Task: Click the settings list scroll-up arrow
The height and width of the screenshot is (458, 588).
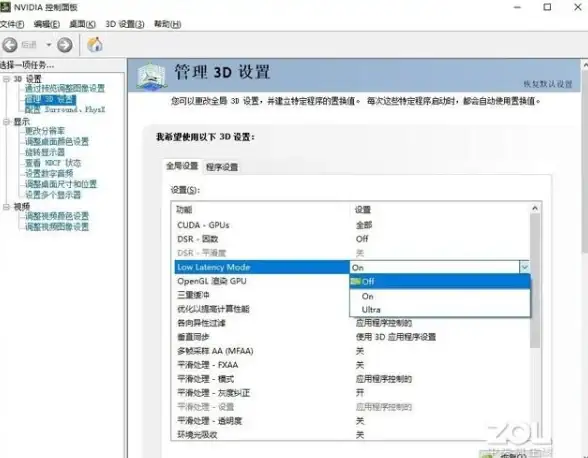Action: coord(535,208)
